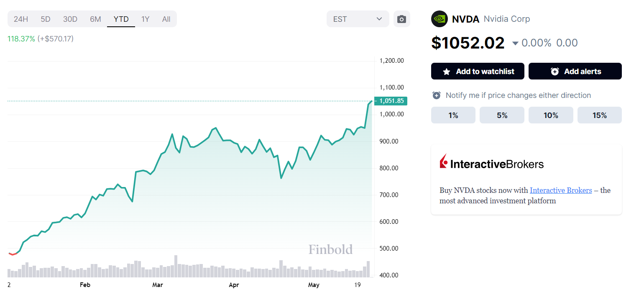Click the Add alerts button
Image resolution: width=644 pixels, height=305 pixels.
[575, 71]
